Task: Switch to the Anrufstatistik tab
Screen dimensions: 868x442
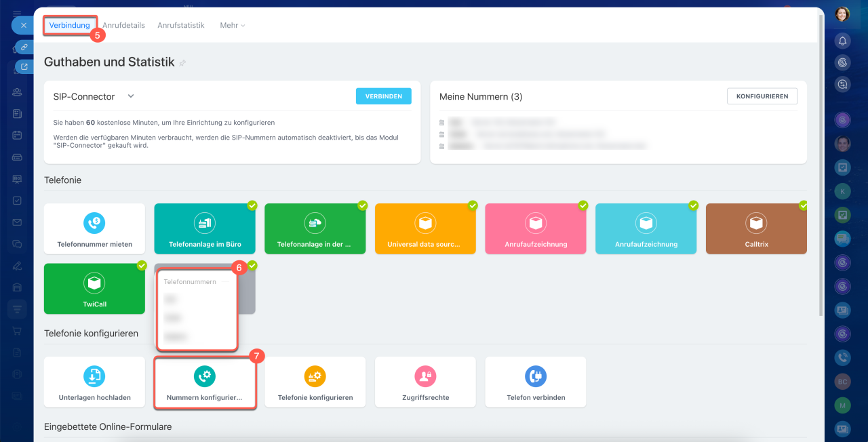Action: (x=180, y=25)
